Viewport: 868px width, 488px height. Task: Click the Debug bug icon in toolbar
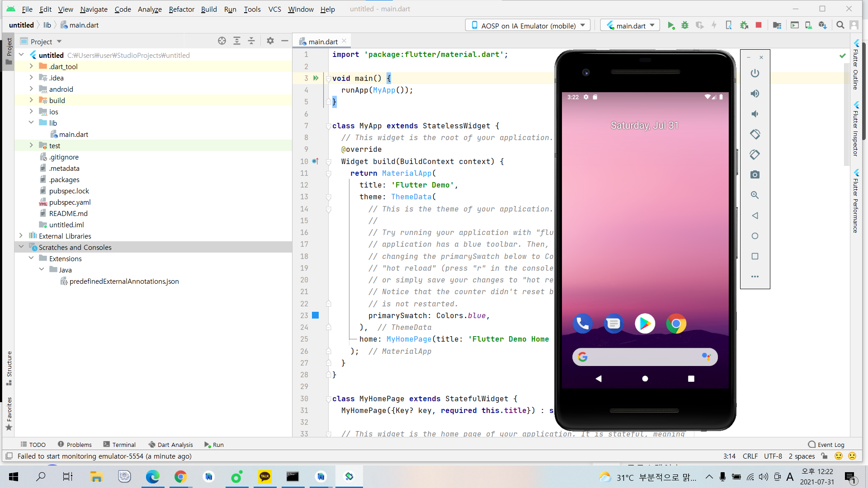685,26
